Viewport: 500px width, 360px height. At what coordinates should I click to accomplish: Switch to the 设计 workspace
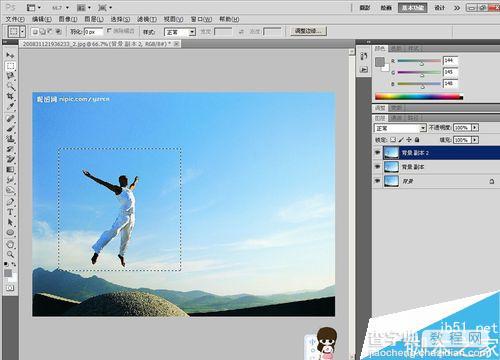pyautogui.click(x=440, y=8)
